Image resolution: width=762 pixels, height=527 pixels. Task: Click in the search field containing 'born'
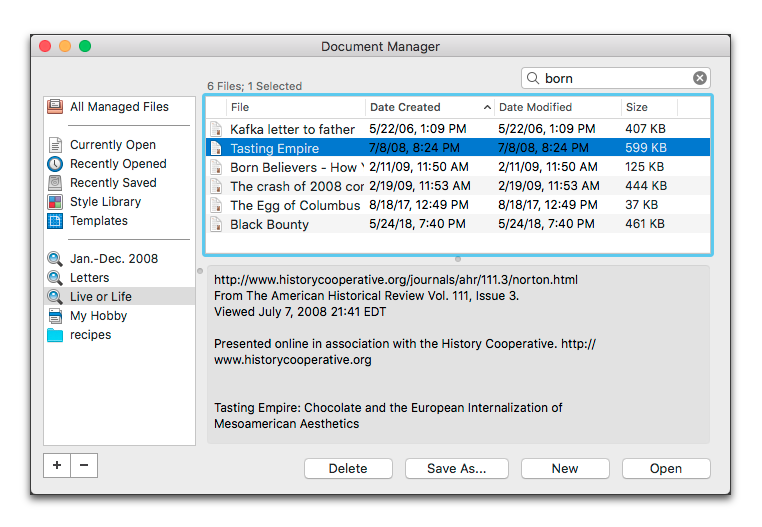pyautogui.click(x=616, y=78)
